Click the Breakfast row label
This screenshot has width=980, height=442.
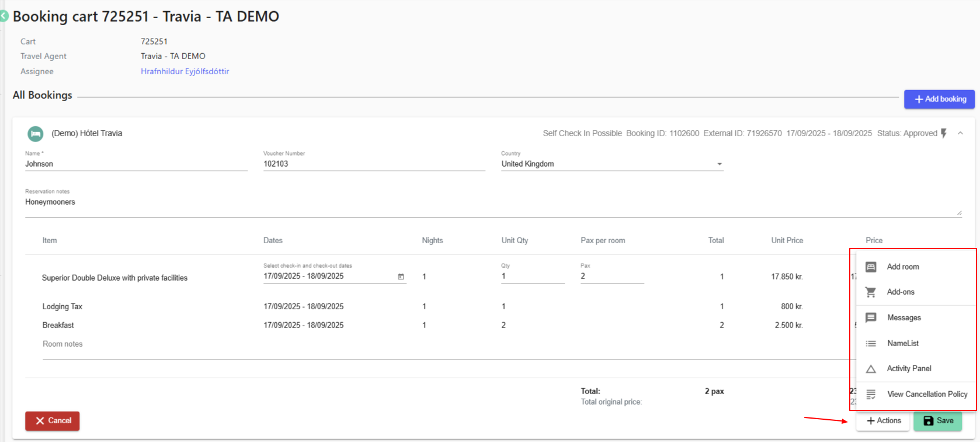pyautogui.click(x=58, y=325)
